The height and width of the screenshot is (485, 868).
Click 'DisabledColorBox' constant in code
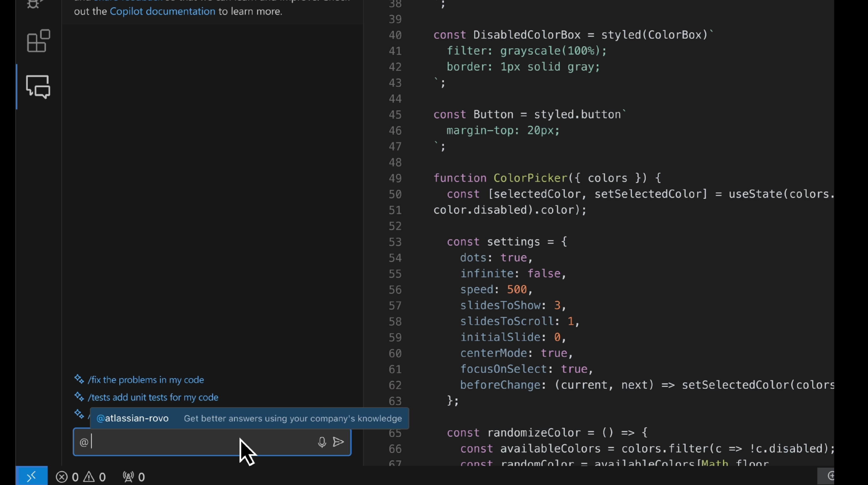coord(527,35)
